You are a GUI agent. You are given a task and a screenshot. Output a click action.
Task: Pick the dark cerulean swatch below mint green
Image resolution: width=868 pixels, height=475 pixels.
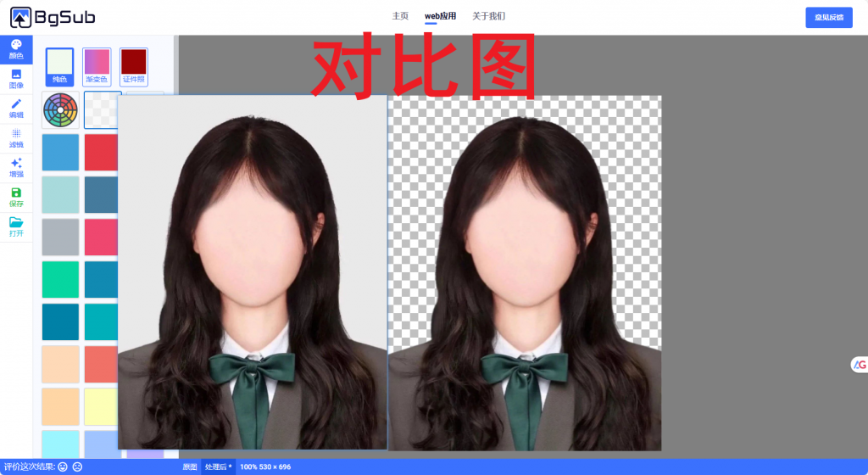coord(60,321)
